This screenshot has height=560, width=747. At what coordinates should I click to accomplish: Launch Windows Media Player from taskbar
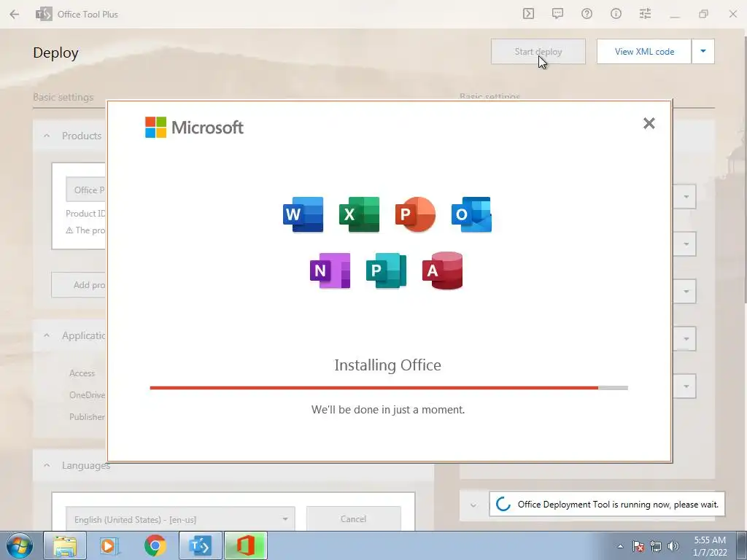click(109, 545)
